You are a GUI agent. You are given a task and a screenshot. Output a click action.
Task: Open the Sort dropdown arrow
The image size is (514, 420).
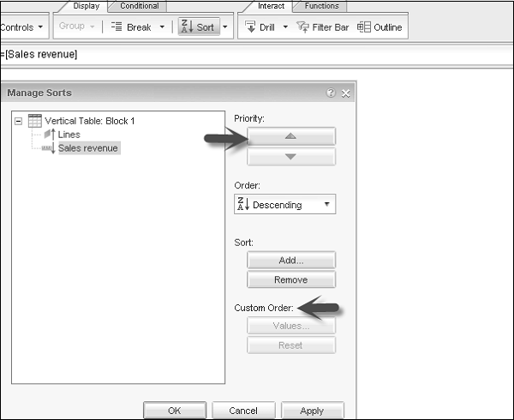(x=225, y=27)
